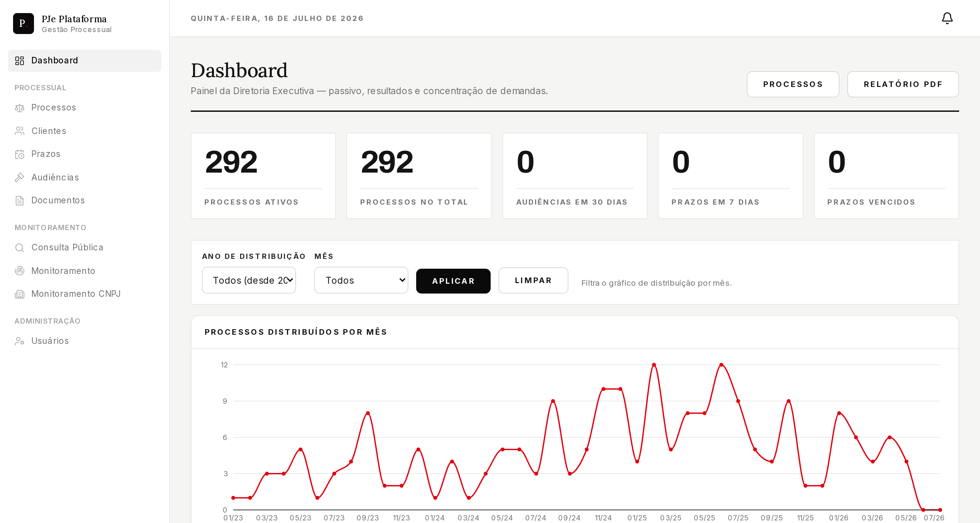980x523 pixels.
Task: Click the Audiências gavel icon
Action: click(x=19, y=177)
